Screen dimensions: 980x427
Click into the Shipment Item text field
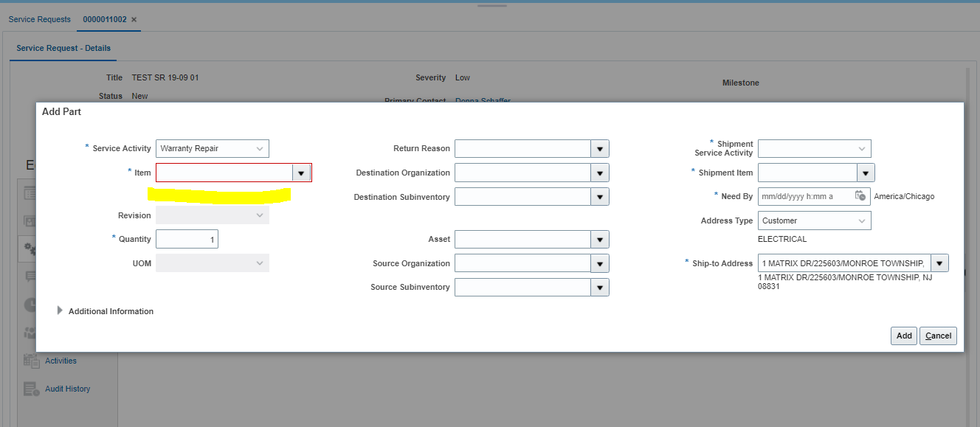tap(807, 173)
